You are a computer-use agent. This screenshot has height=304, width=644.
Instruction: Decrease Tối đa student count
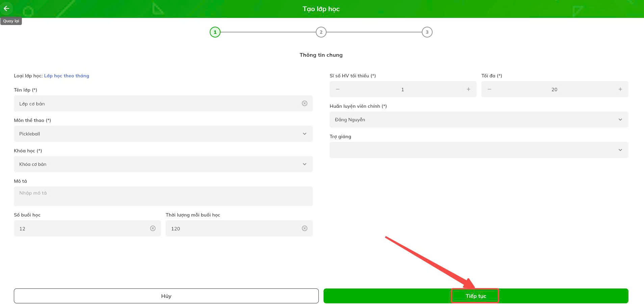tap(489, 89)
